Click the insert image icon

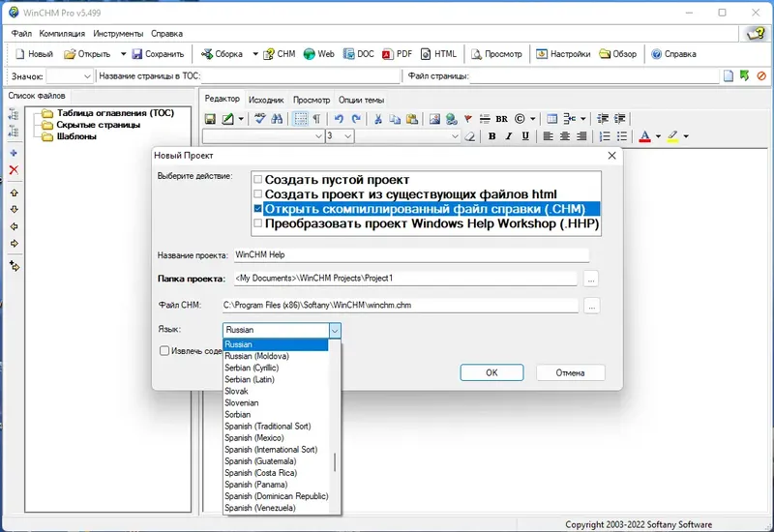pos(434,119)
